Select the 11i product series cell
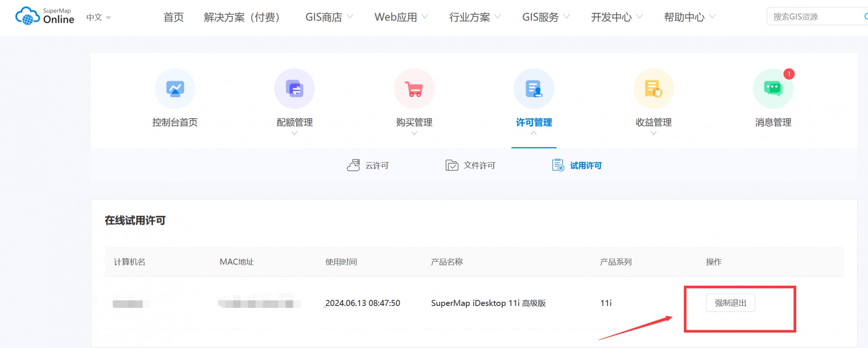Image resolution: width=868 pixels, height=348 pixels. point(606,303)
